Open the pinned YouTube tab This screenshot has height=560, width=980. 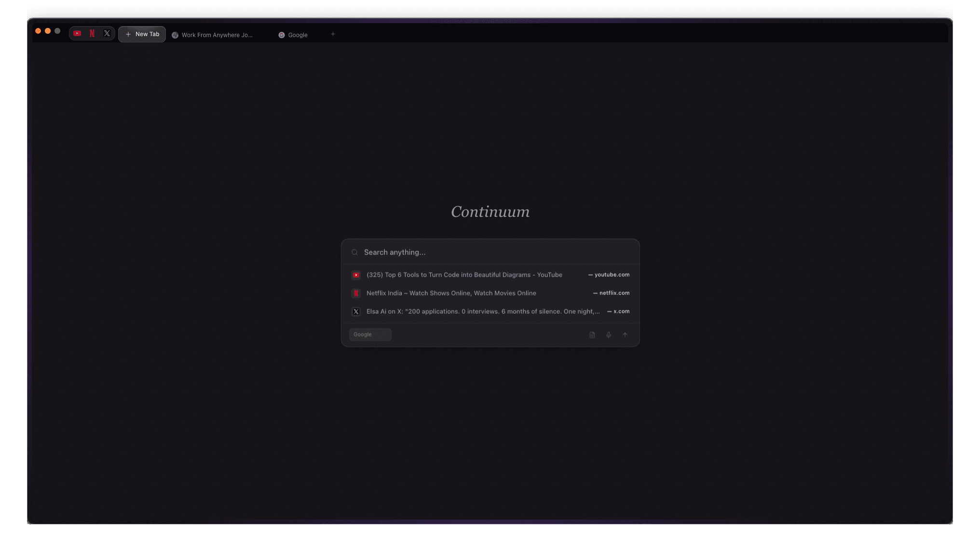(x=77, y=33)
